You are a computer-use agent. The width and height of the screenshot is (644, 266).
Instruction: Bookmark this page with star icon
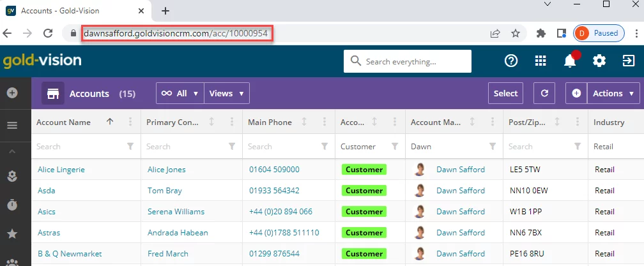tap(516, 34)
